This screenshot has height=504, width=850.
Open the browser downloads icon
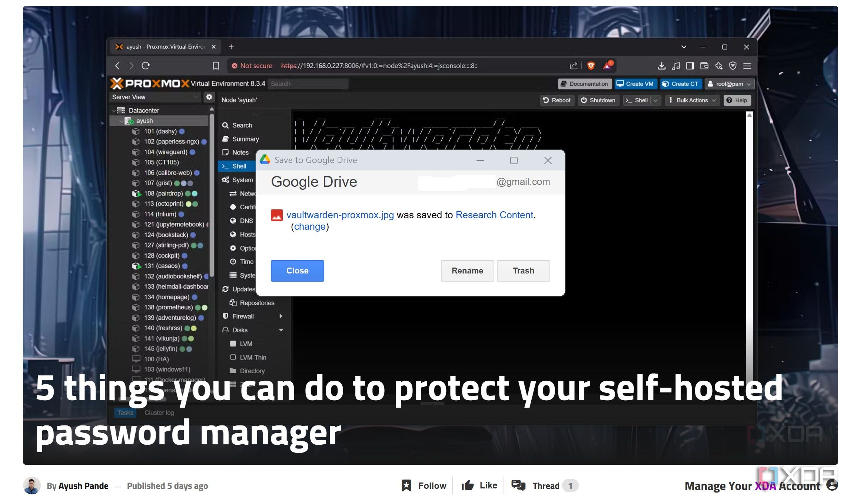661,66
